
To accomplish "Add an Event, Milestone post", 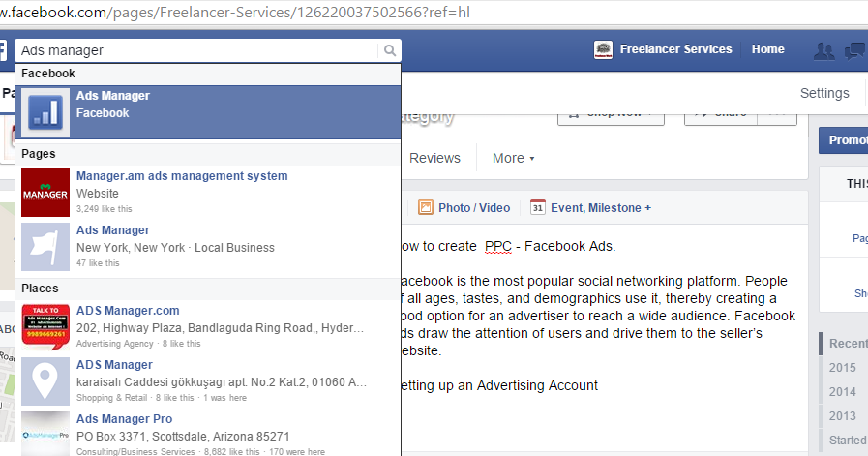I will point(590,207).
